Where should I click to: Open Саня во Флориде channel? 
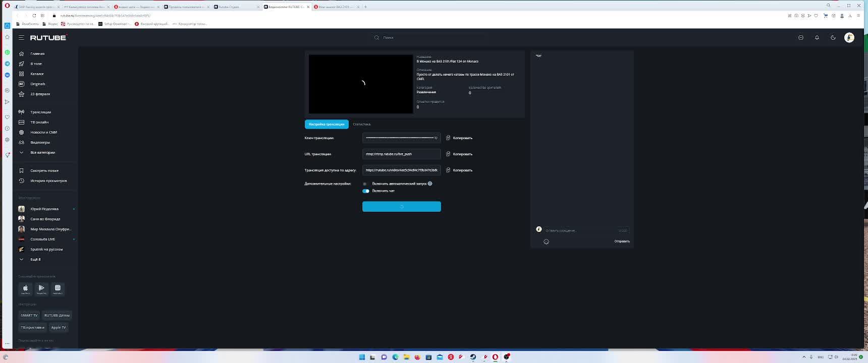click(45, 219)
